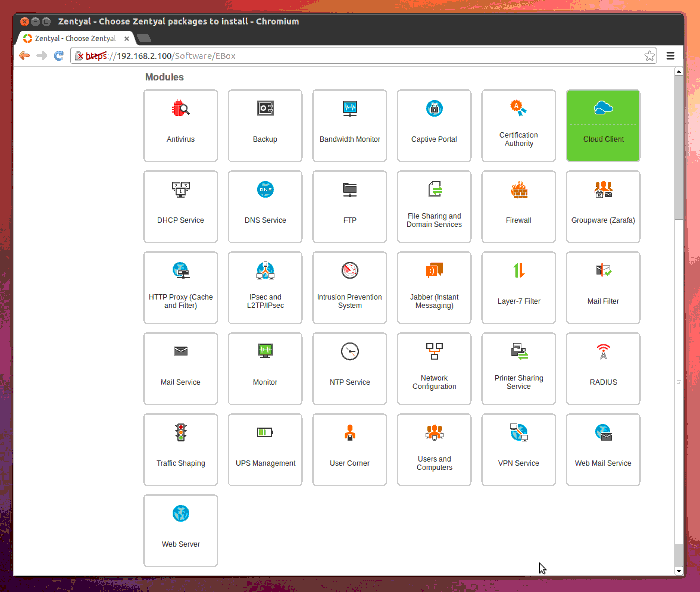
Task: Reload the page with the refresh button
Action: (59, 55)
